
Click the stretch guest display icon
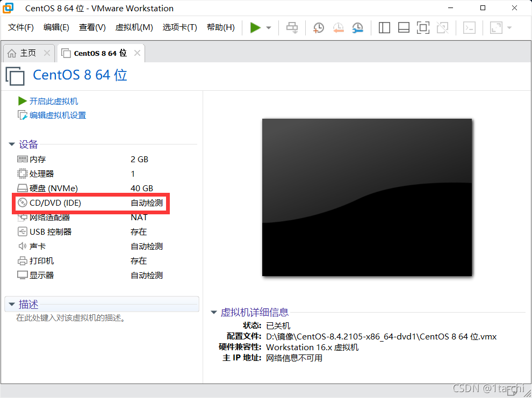[496, 28]
